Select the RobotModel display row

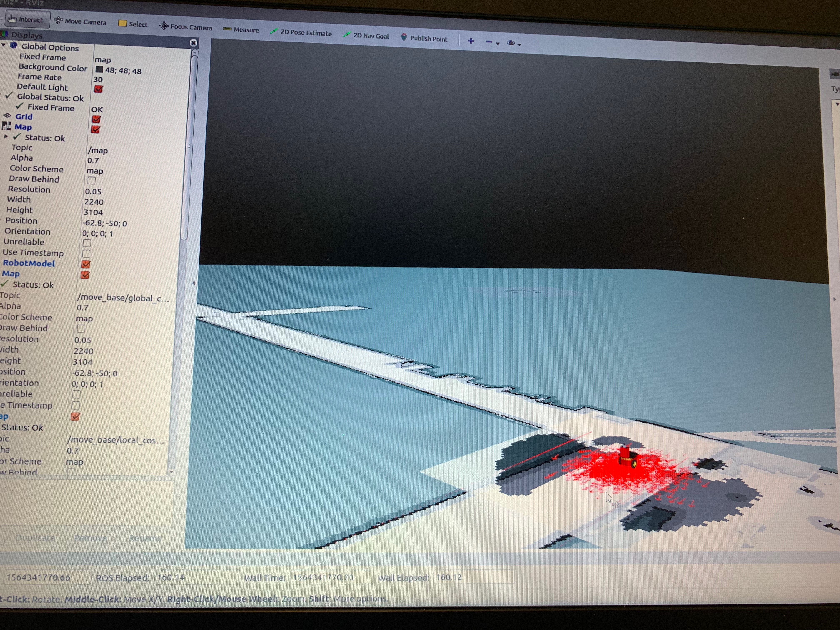[29, 263]
